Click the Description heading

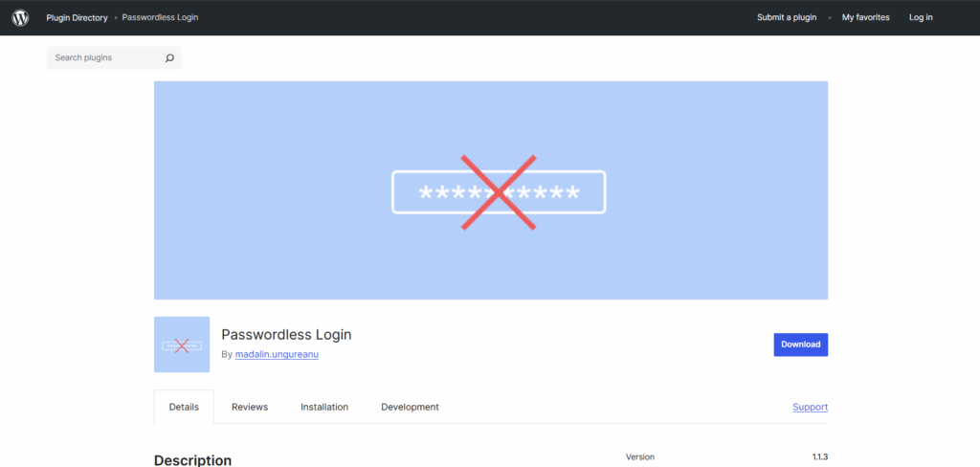click(x=192, y=460)
